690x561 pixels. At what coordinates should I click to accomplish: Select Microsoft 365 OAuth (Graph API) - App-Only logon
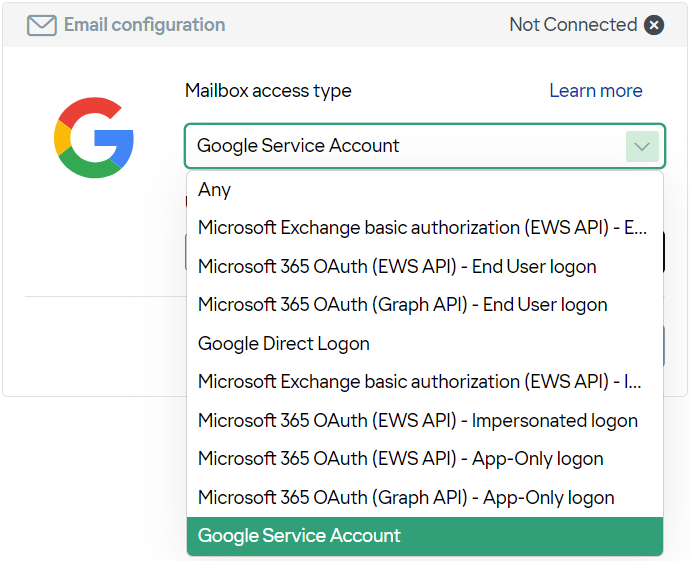coord(425,498)
